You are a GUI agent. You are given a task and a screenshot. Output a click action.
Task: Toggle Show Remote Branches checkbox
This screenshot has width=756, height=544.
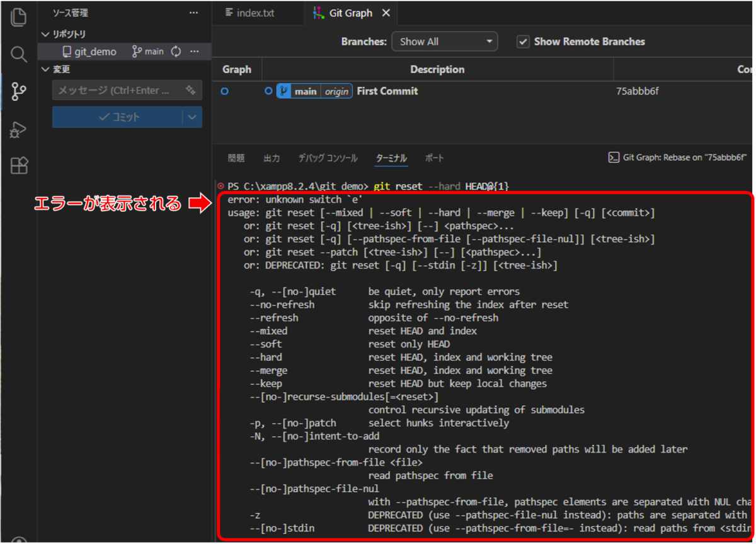[522, 42]
